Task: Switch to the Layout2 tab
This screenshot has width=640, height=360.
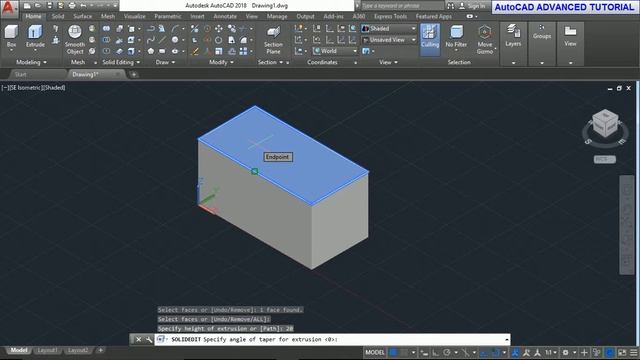Action: [x=78, y=350]
